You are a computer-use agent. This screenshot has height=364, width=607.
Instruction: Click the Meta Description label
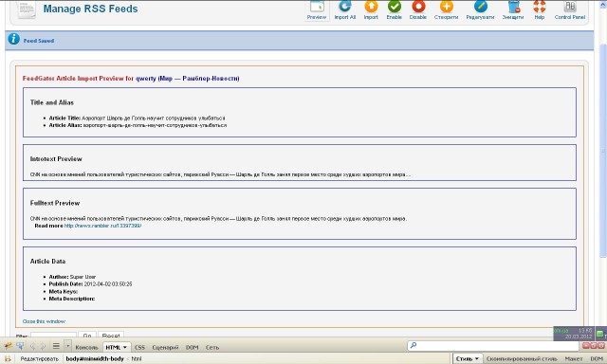click(72, 299)
